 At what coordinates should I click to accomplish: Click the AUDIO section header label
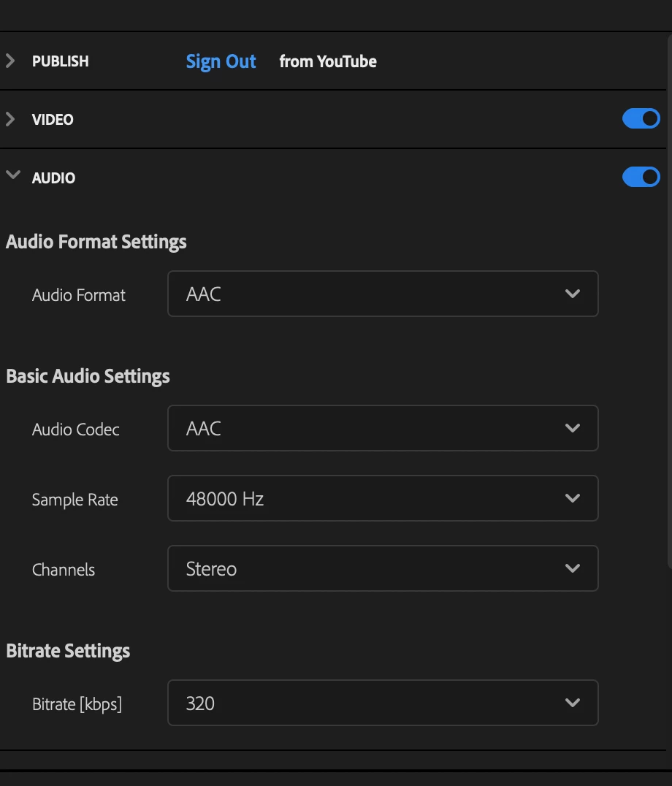(x=53, y=178)
